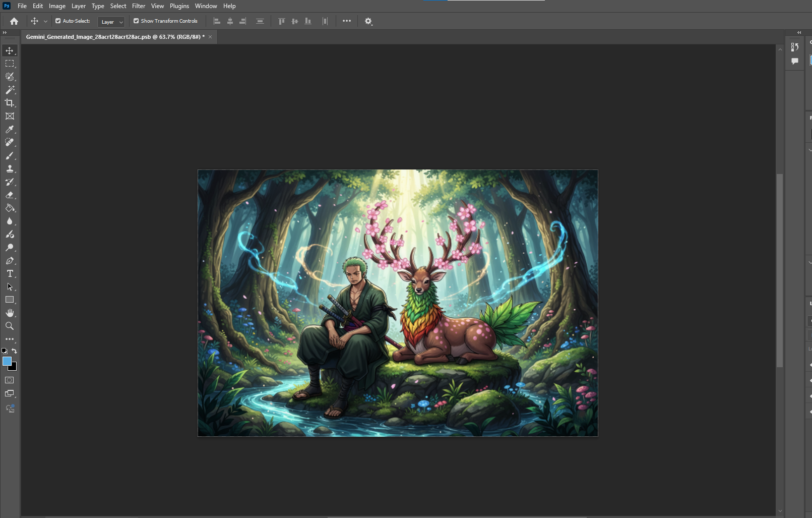
Task: Align right edges of layers
Action: pos(243,21)
